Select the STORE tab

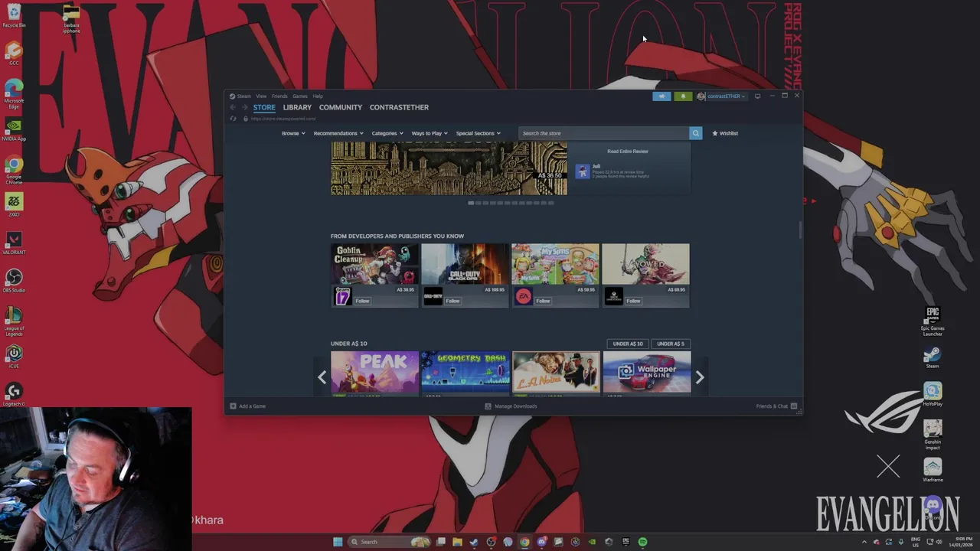[264, 107]
